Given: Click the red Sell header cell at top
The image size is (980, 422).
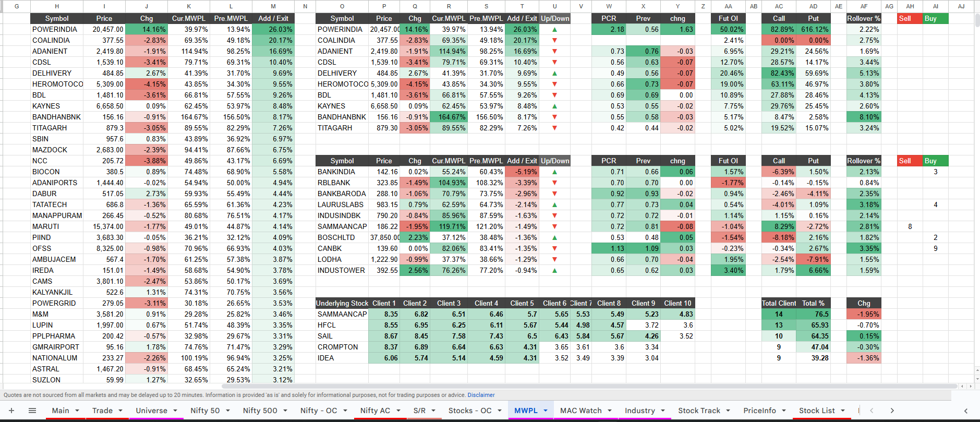Looking at the screenshot, I should coord(910,18).
